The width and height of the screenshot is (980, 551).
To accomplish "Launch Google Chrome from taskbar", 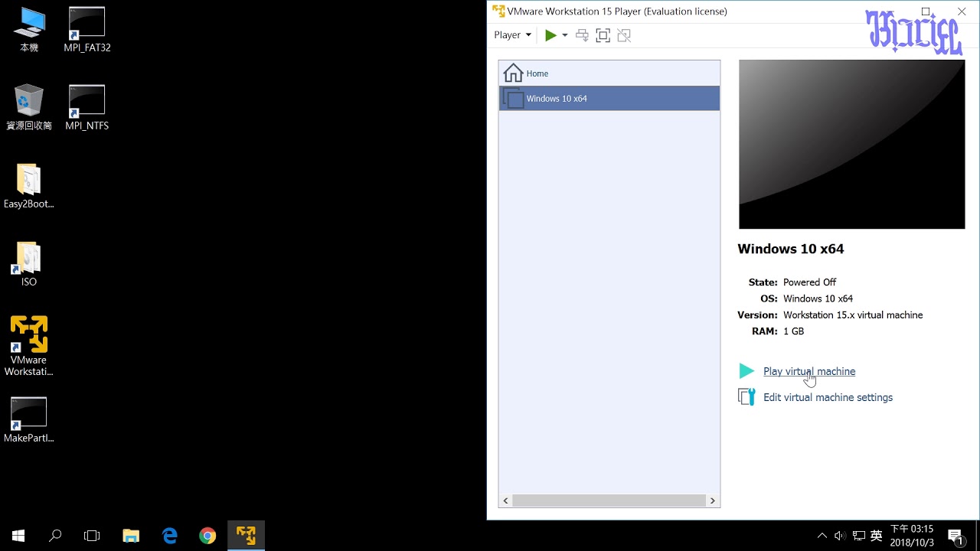I will coord(207,536).
